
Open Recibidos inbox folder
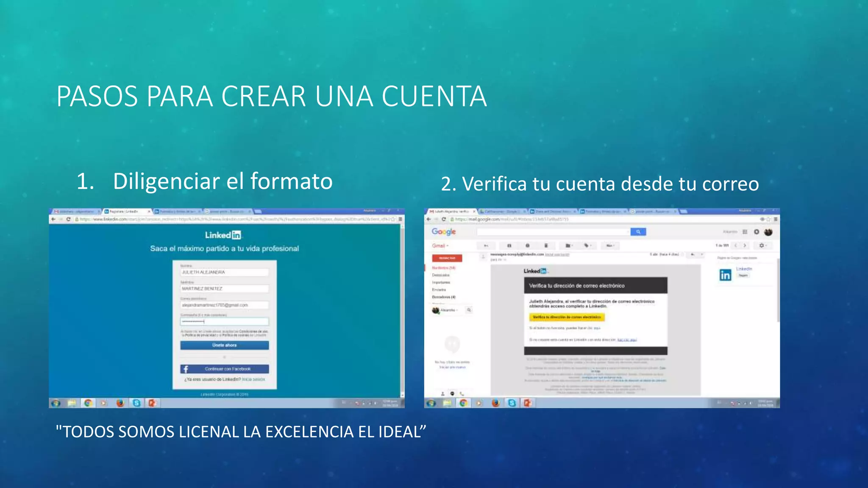(x=443, y=268)
